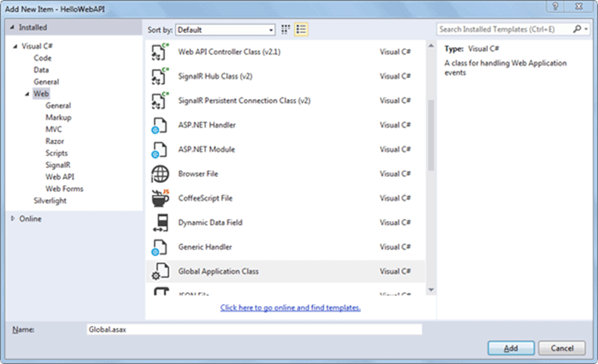Select the ASP.NET Module text
This screenshot has height=364, width=598.
tap(207, 149)
